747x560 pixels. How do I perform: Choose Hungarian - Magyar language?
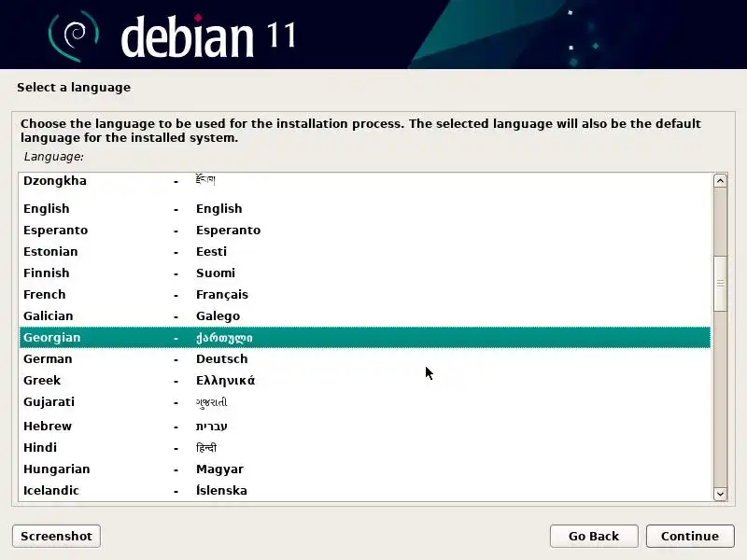click(365, 469)
